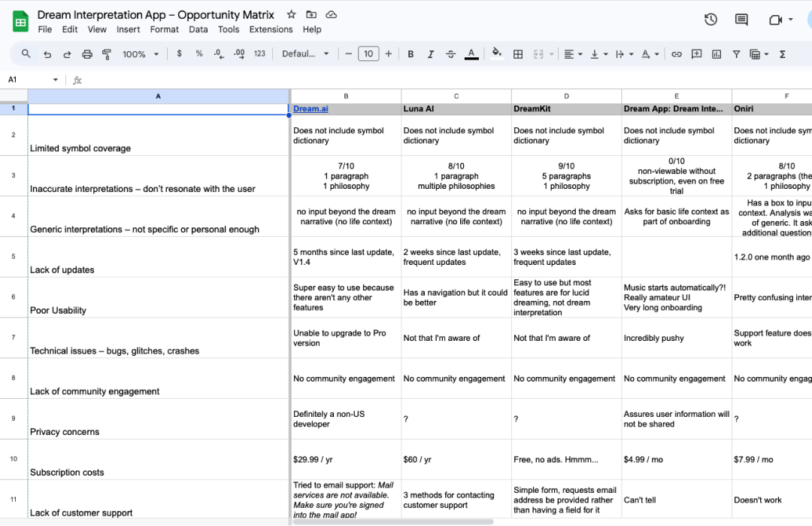Select the 'Incredibly pushy' cell
The height and width of the screenshot is (526, 812).
tap(677, 338)
